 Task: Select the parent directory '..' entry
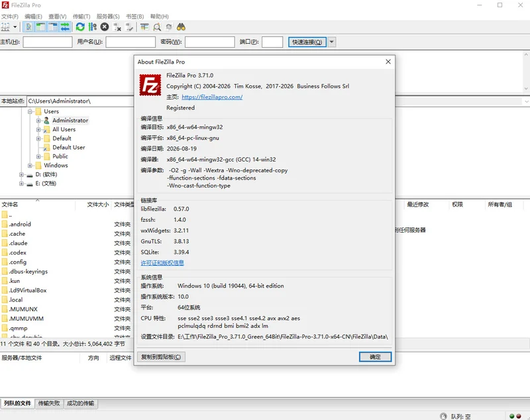pyautogui.click(x=10, y=215)
